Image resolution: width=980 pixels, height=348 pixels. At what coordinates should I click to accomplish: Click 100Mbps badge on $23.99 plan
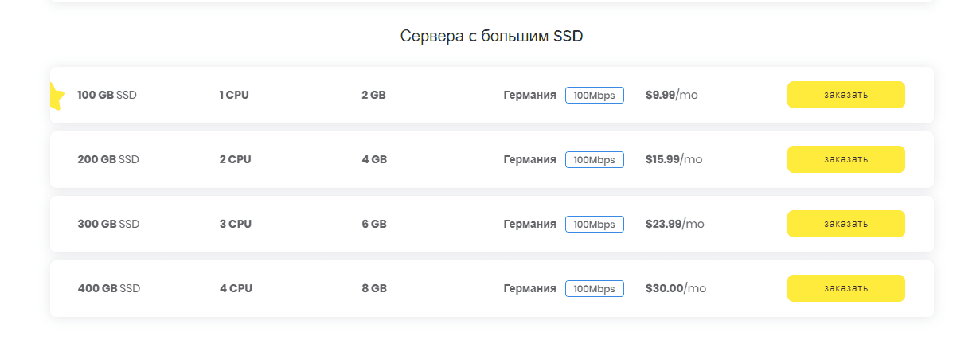click(x=594, y=225)
